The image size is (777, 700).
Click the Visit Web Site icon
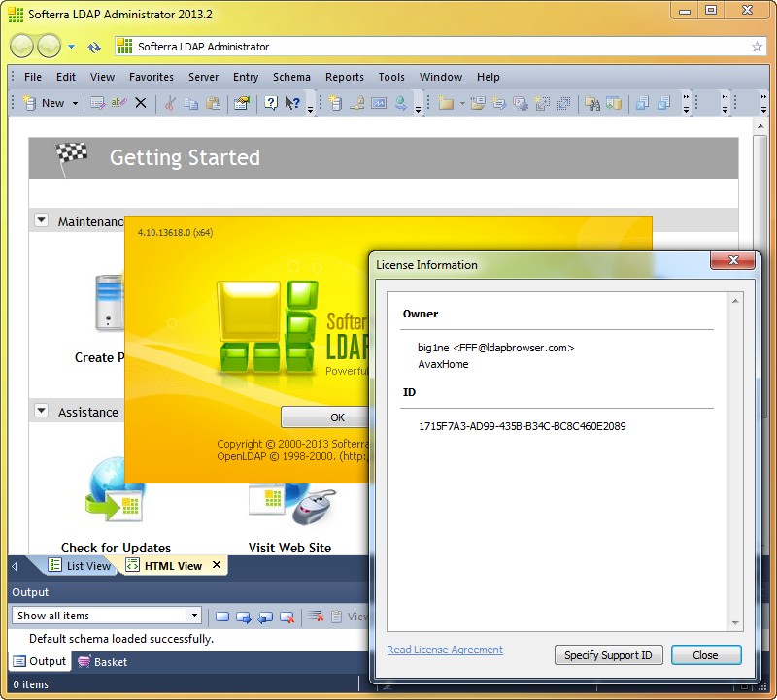(x=292, y=504)
